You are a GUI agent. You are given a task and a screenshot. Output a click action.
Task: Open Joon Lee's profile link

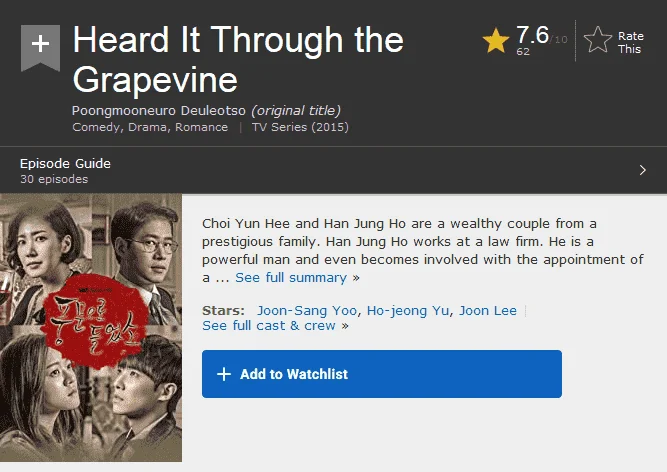click(487, 310)
